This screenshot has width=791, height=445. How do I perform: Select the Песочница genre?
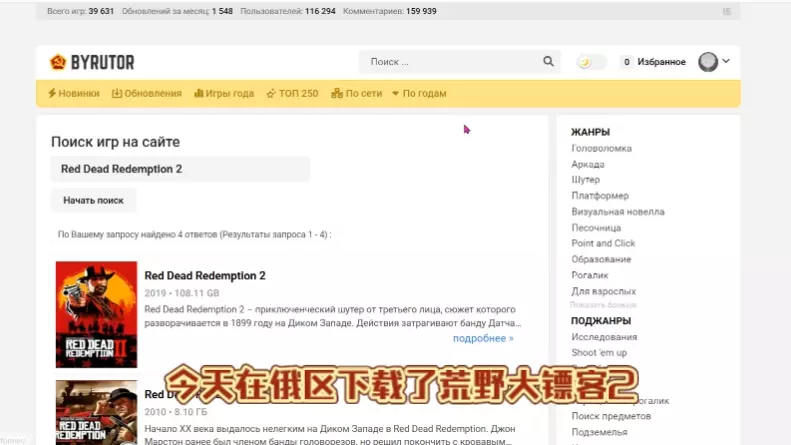click(x=596, y=228)
